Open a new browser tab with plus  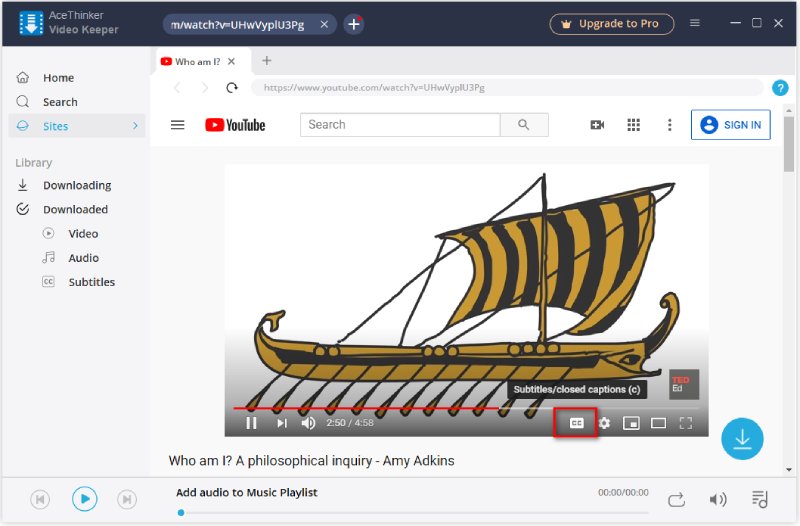tap(266, 61)
